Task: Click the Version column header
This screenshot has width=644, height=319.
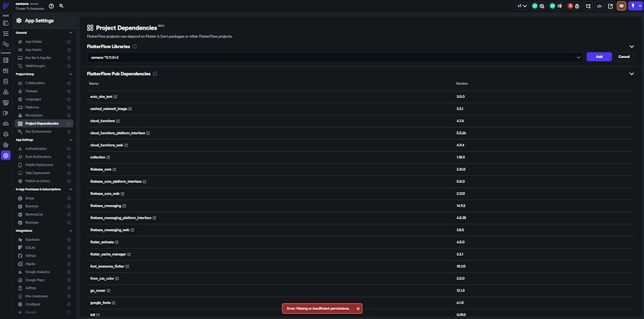Action: click(x=462, y=83)
